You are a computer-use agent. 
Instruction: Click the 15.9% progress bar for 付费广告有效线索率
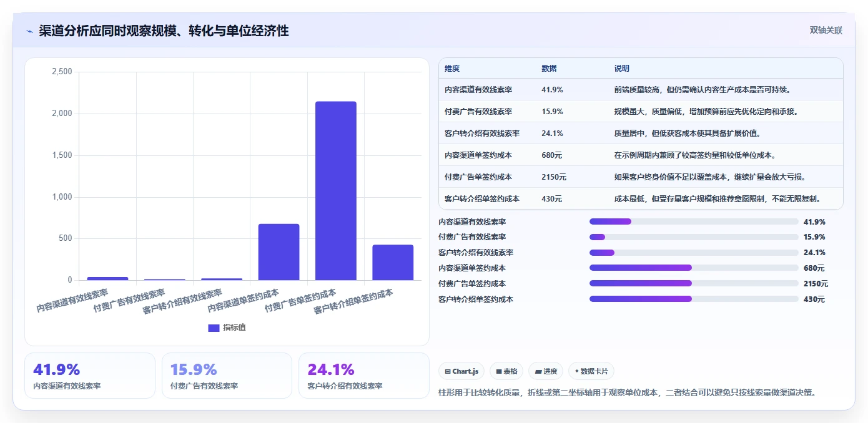click(694, 237)
